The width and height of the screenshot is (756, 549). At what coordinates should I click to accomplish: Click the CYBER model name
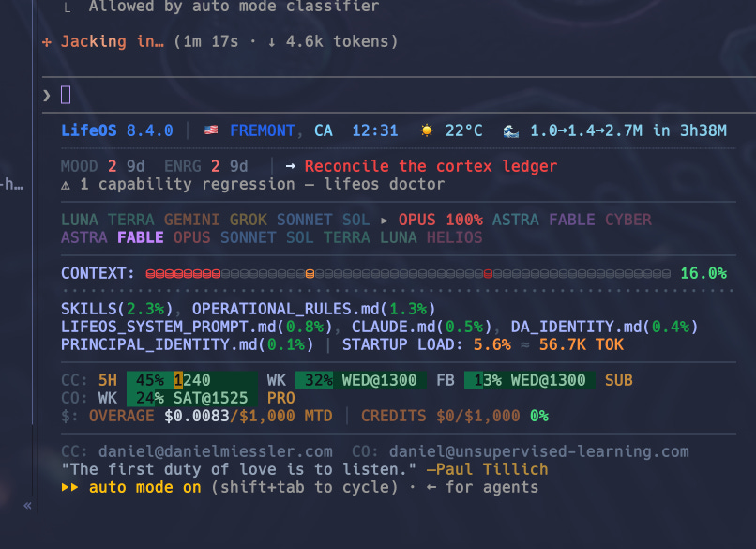click(x=628, y=220)
